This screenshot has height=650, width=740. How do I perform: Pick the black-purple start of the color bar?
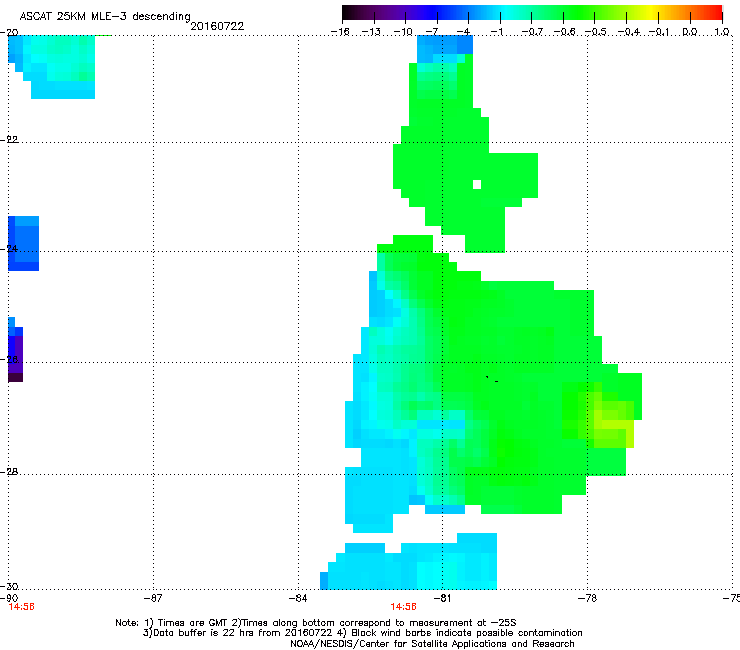[x=352, y=13]
